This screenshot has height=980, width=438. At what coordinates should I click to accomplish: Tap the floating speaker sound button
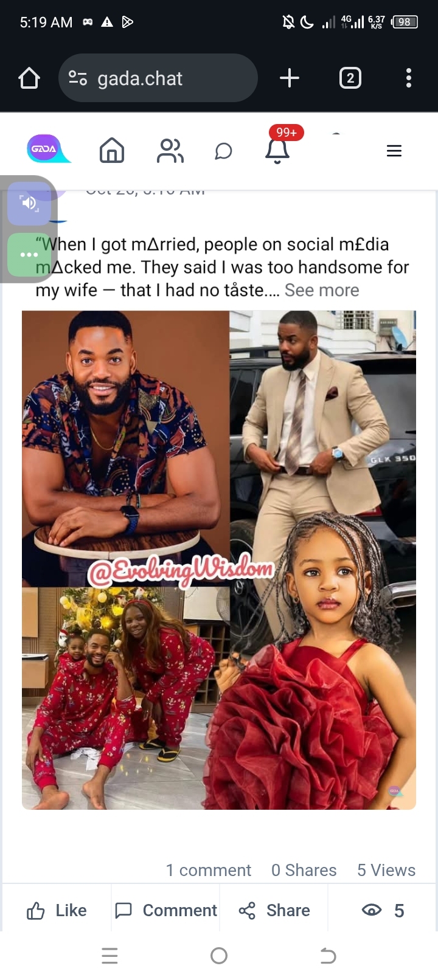[29, 203]
